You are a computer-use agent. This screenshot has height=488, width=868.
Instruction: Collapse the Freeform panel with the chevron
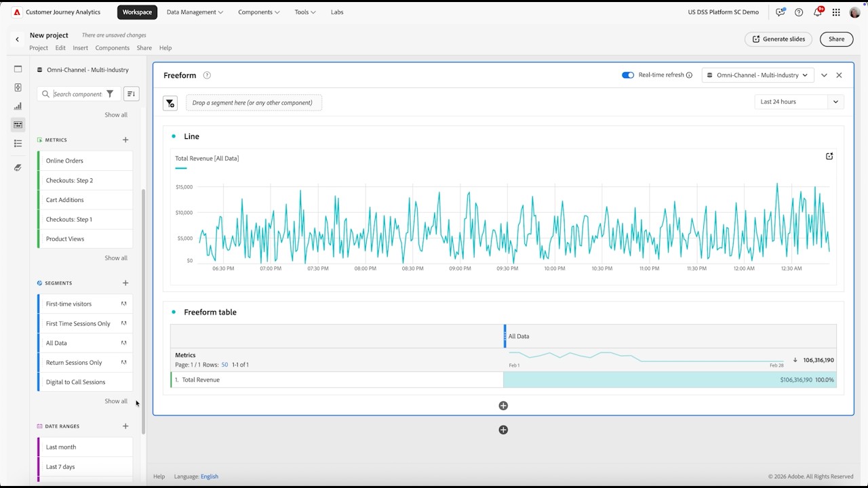(824, 75)
